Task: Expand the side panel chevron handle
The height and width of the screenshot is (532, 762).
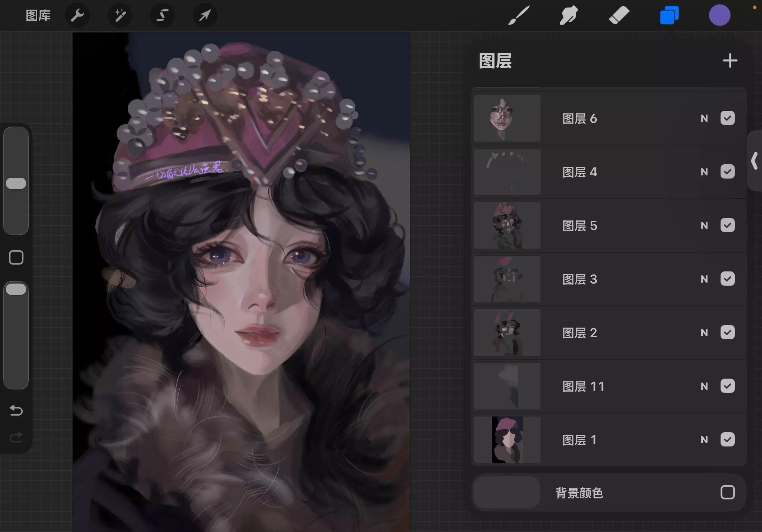Action: pyautogui.click(x=754, y=161)
